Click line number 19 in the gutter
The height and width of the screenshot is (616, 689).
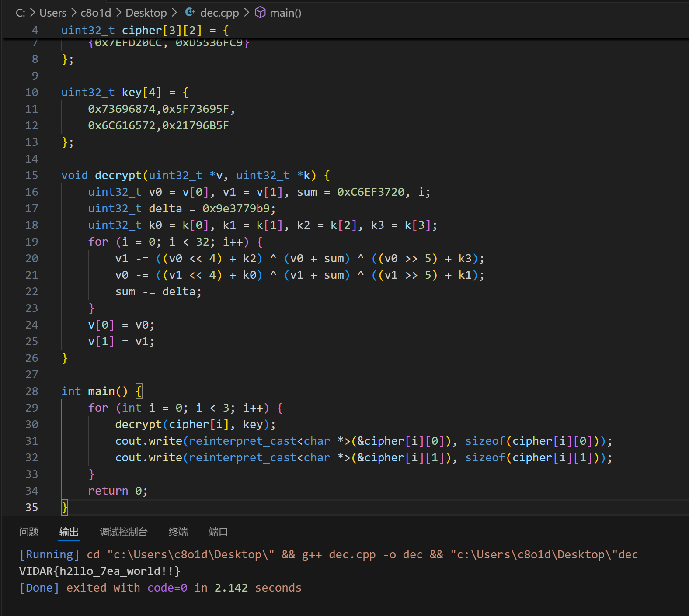point(31,242)
